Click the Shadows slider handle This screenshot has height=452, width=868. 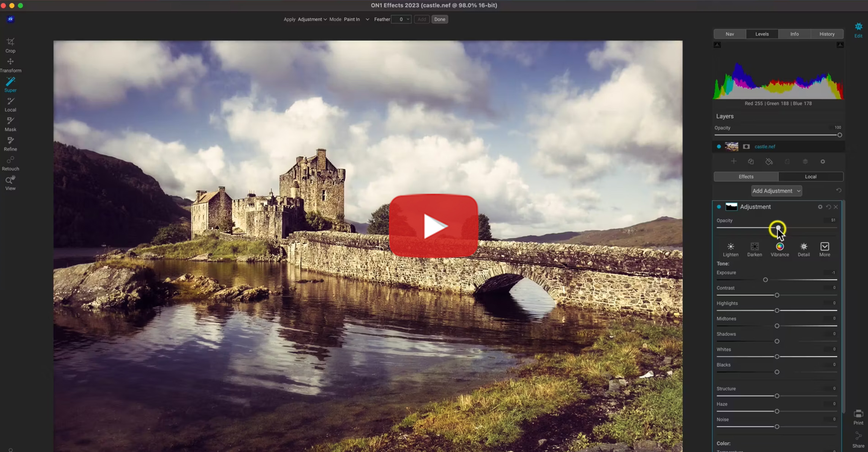pyautogui.click(x=777, y=341)
